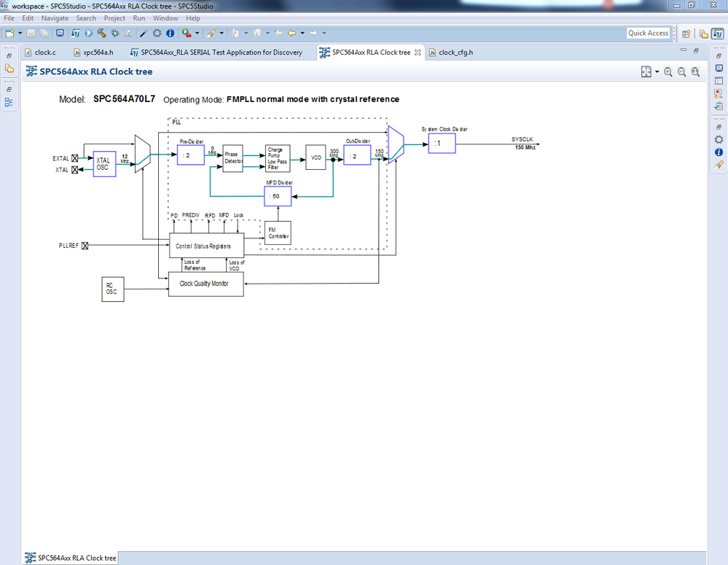The image size is (728, 565).
Task: Click the blue round arrow generate icon
Action: tap(89, 33)
